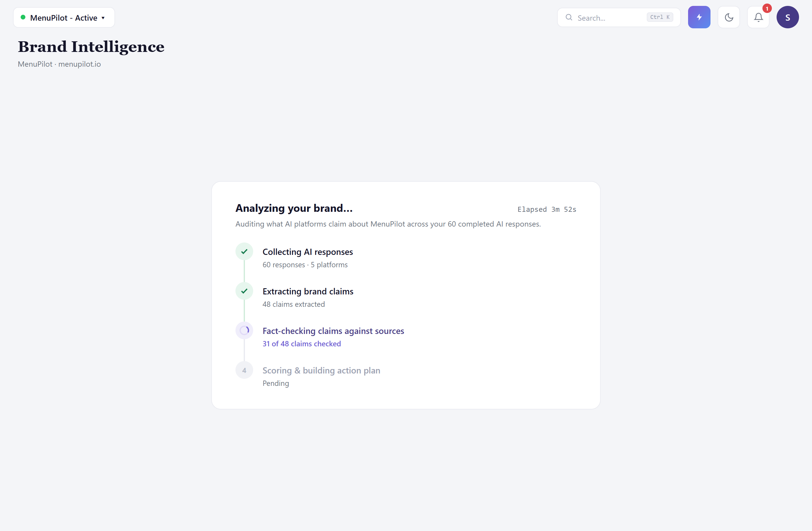Click the Extracting brand claims checkmark

[244, 291]
